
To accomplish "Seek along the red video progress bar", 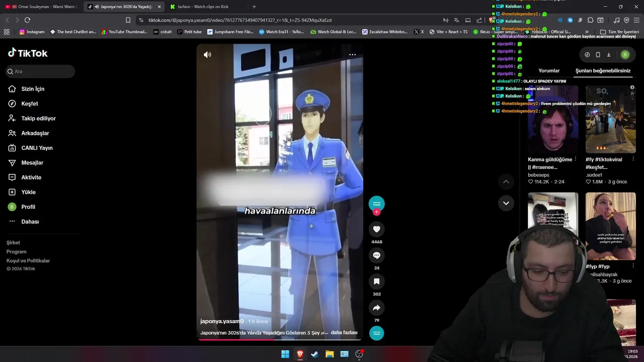I will pyautogui.click(x=279, y=339).
